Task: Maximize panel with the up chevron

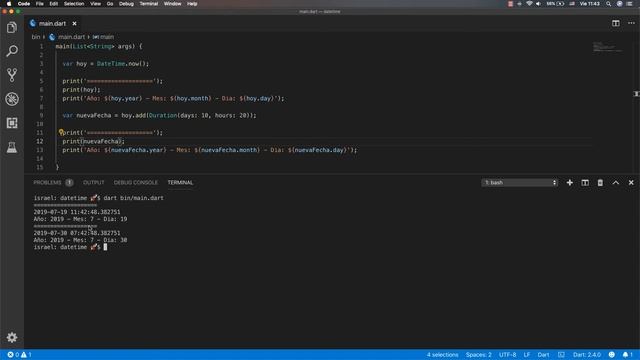Action: (x=616, y=182)
